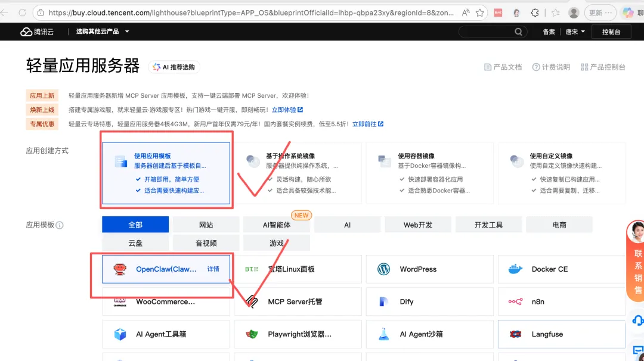Screen dimensions: 644x361
Task: Open 产品文档 documentation link
Action: [x=503, y=67]
